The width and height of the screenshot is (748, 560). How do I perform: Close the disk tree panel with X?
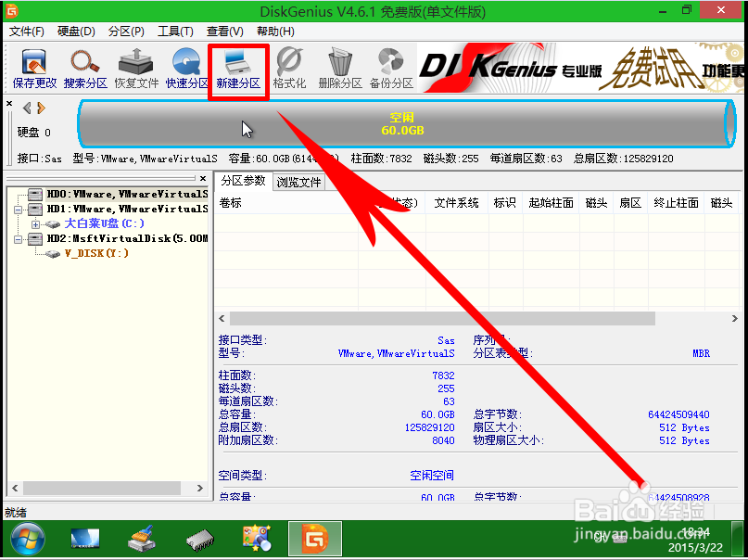click(x=203, y=178)
